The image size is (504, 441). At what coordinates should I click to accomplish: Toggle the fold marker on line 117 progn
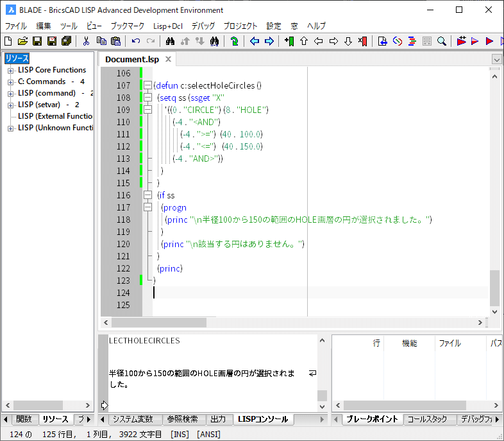point(147,207)
